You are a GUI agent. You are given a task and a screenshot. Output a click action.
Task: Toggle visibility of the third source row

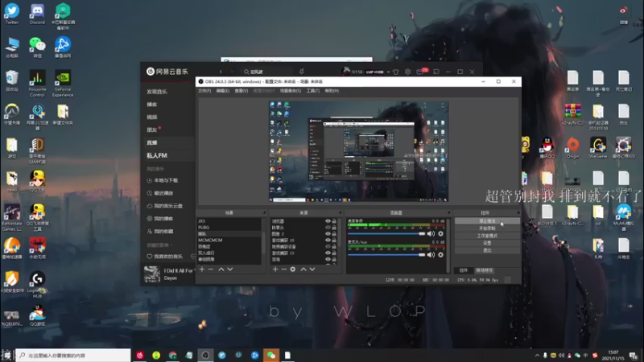click(328, 234)
